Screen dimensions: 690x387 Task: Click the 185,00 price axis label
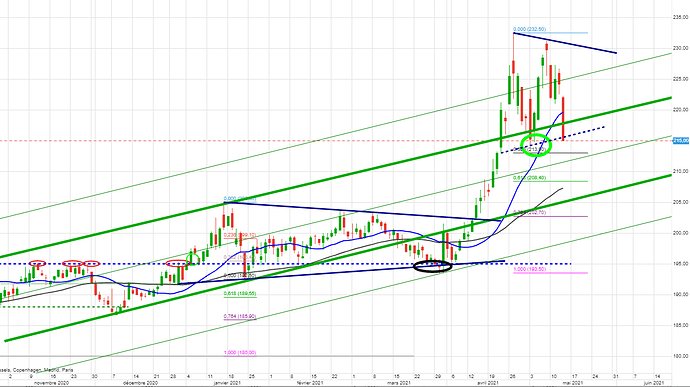tap(681, 325)
